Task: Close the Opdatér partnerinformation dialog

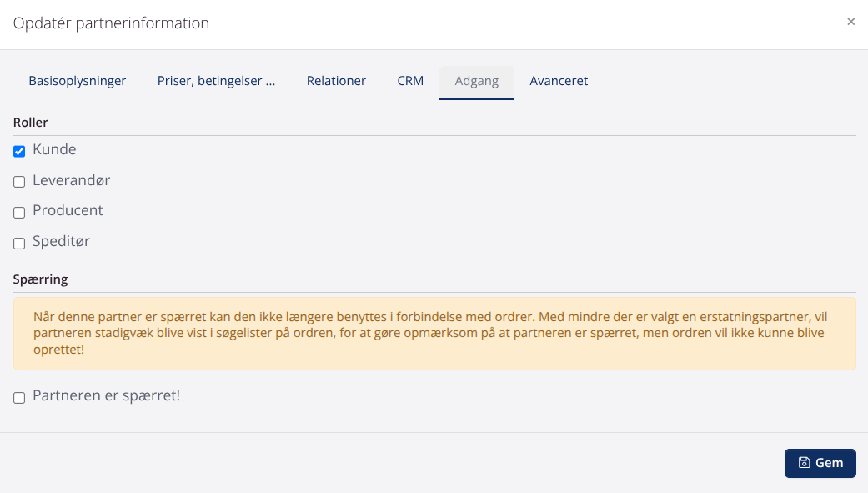Action: (x=850, y=22)
